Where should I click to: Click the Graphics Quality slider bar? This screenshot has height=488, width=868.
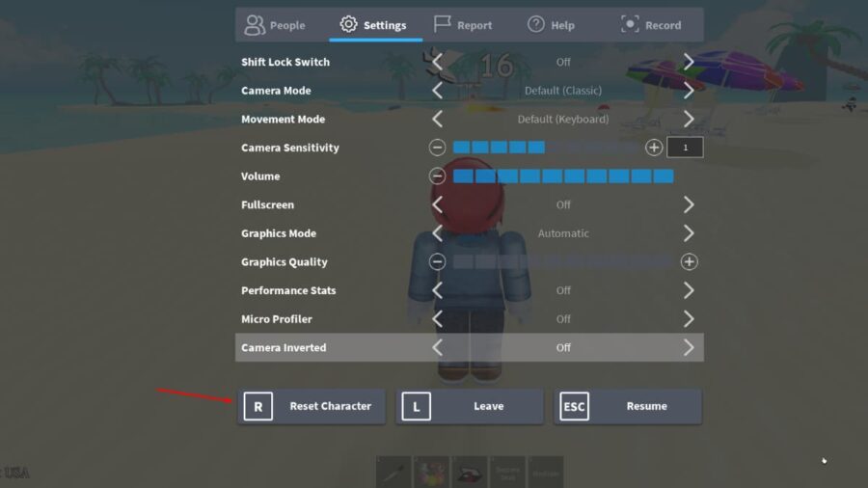coord(563,261)
